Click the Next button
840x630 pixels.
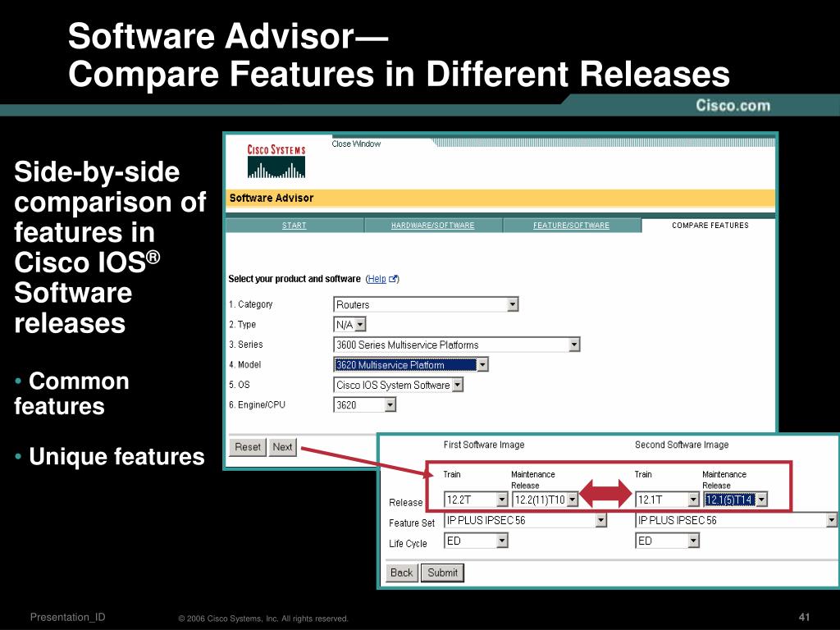click(x=282, y=447)
